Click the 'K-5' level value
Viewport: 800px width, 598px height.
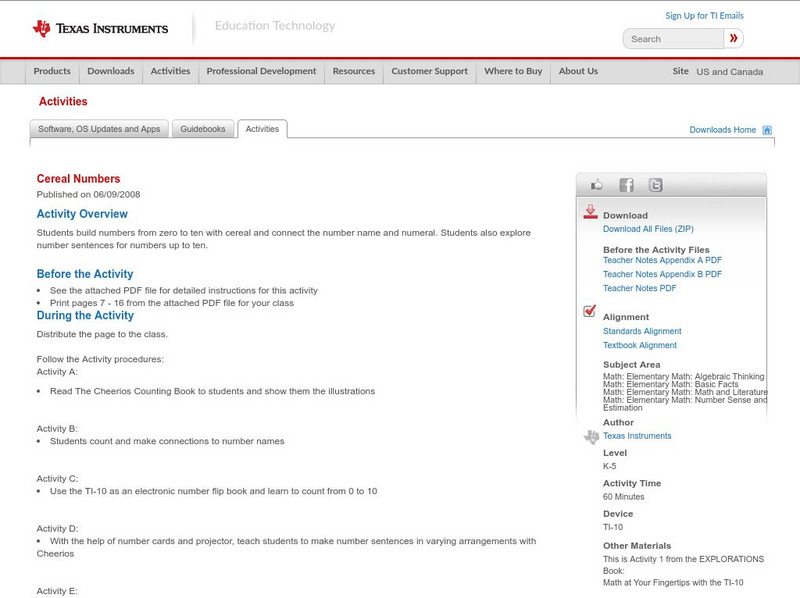pos(609,466)
